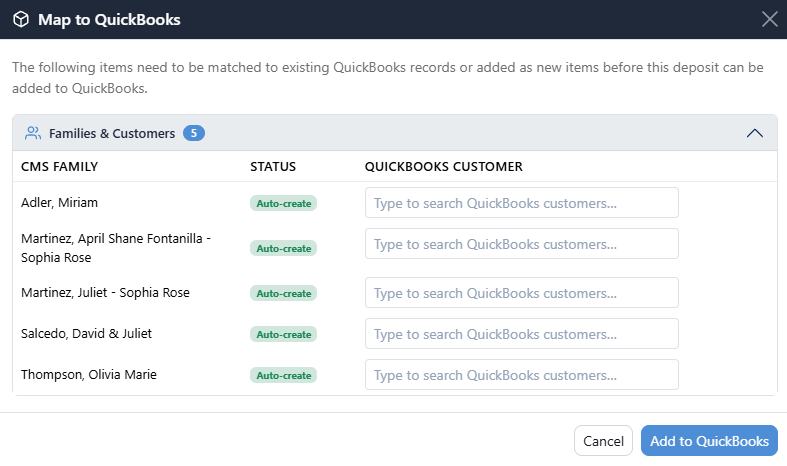Click the count badge showing 5
The width and height of the screenshot is (787, 466).
(194, 133)
